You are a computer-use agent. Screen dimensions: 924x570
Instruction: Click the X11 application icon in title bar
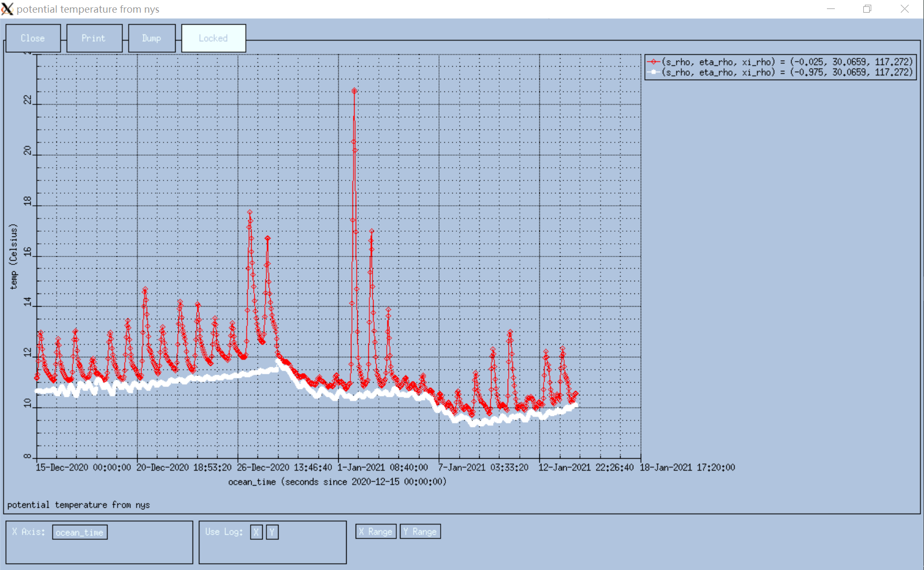[x=7, y=9]
